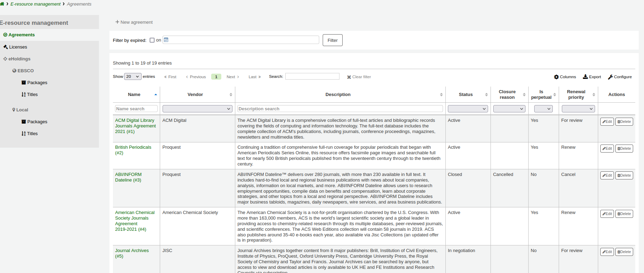Open Packages under Local
Viewport: 644px width, 273px height.
[37, 122]
